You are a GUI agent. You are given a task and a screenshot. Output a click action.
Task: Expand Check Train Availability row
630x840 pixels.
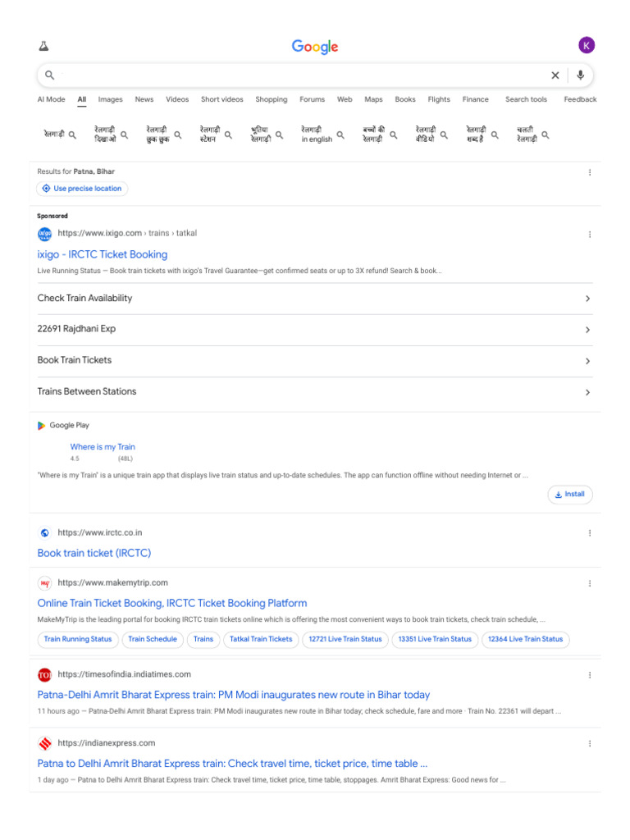point(587,299)
